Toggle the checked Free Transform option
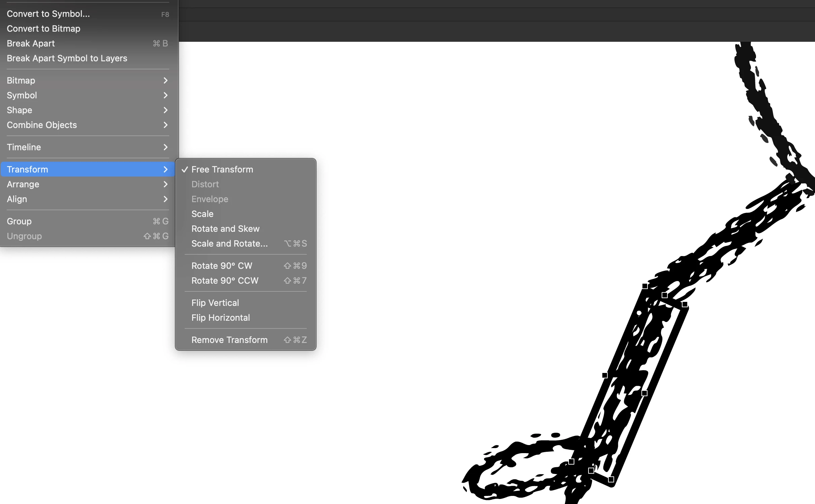Viewport: 815px width, 504px height. (222, 169)
